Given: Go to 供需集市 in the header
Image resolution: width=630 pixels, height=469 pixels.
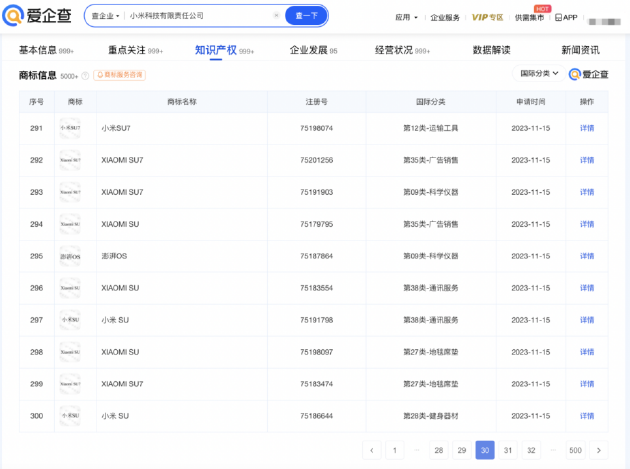Looking at the screenshot, I should click(x=529, y=17).
